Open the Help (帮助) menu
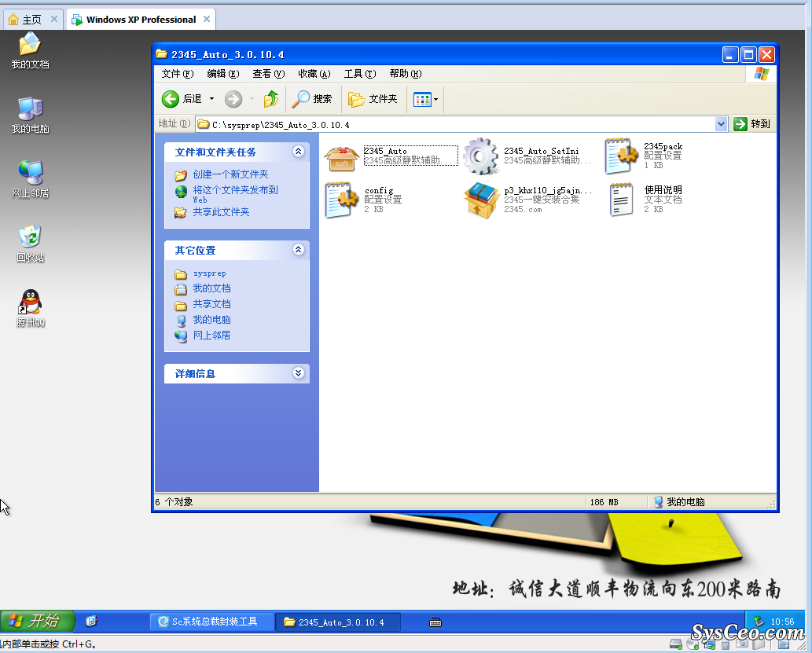The width and height of the screenshot is (812, 653). (406, 74)
